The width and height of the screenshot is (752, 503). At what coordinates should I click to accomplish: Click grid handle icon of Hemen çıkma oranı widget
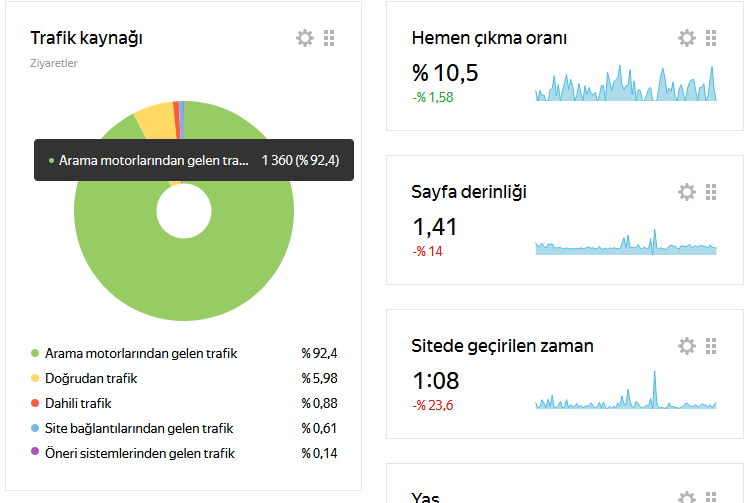711,38
